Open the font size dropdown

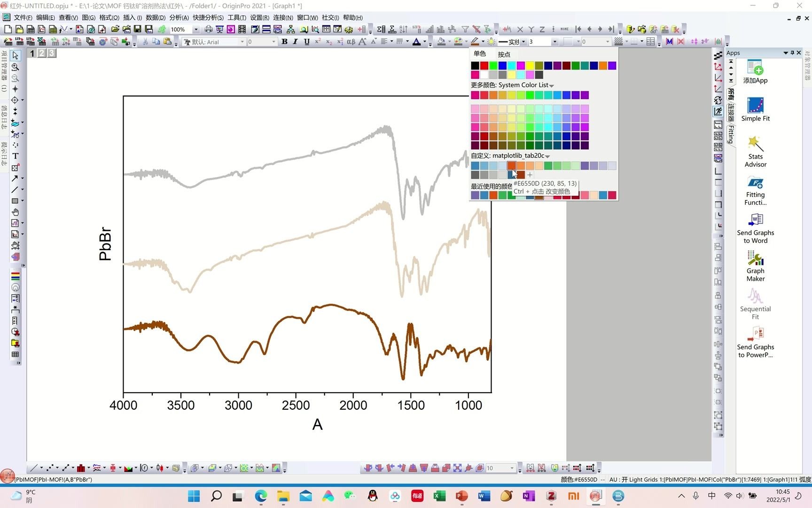(x=273, y=42)
